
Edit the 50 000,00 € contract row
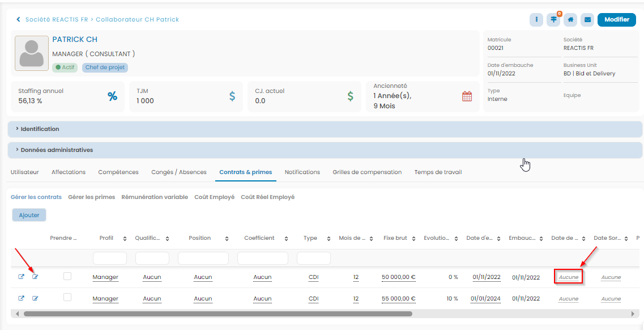tap(35, 277)
